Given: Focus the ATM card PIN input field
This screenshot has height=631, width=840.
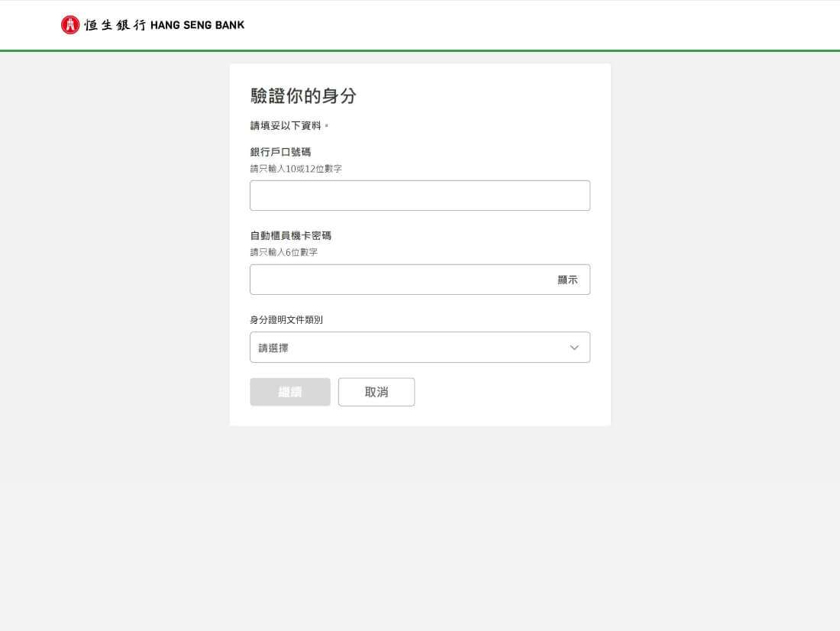Looking at the screenshot, I should pyautogui.click(x=397, y=280).
